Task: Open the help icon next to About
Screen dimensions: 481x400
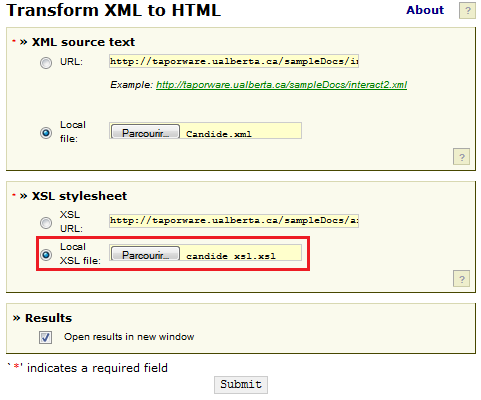Action: pyautogui.click(x=467, y=10)
